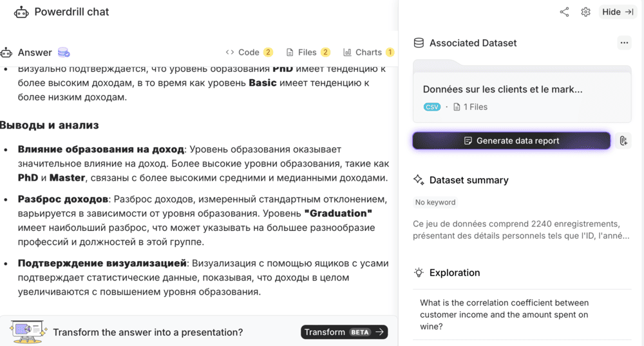Open settings via the gear icon
The width and height of the screenshot is (644, 346).
[585, 12]
